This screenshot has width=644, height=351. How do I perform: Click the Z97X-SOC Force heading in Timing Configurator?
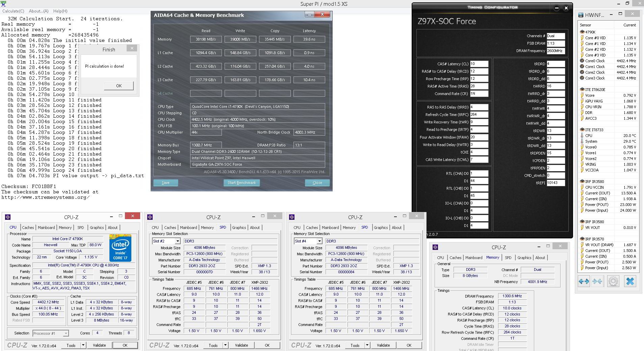click(447, 21)
